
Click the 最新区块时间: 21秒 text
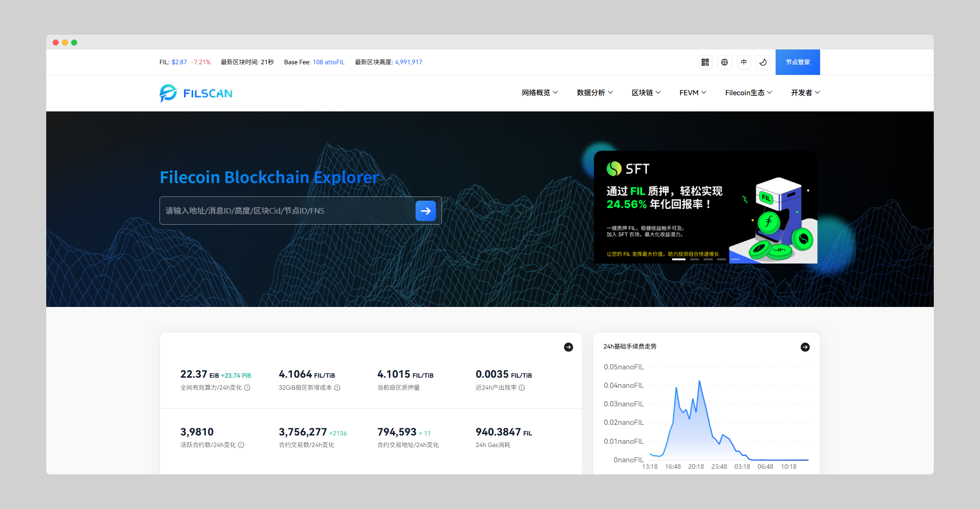point(247,62)
